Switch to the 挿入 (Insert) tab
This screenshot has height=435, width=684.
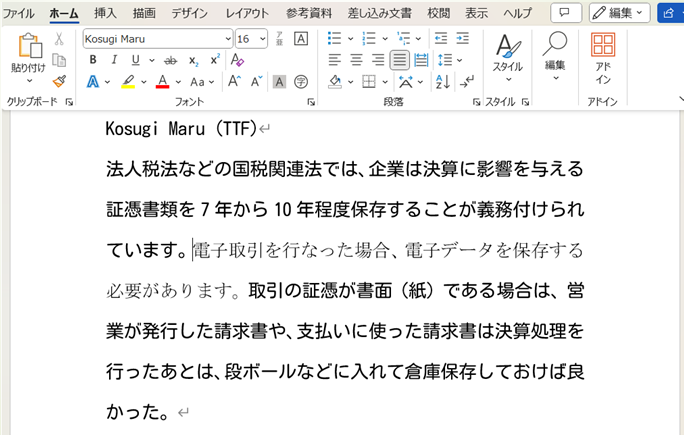click(x=105, y=13)
